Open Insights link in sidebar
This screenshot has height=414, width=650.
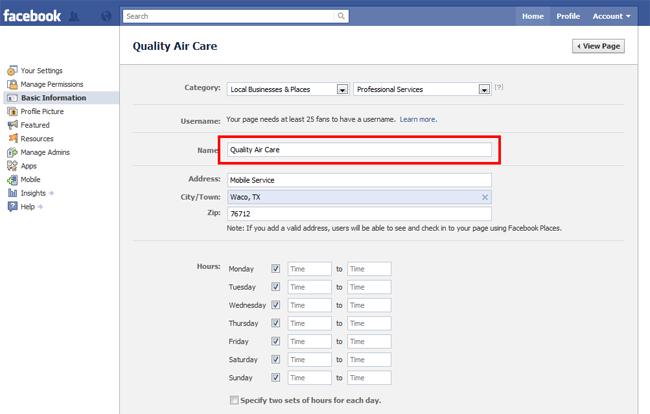pyautogui.click(x=33, y=193)
